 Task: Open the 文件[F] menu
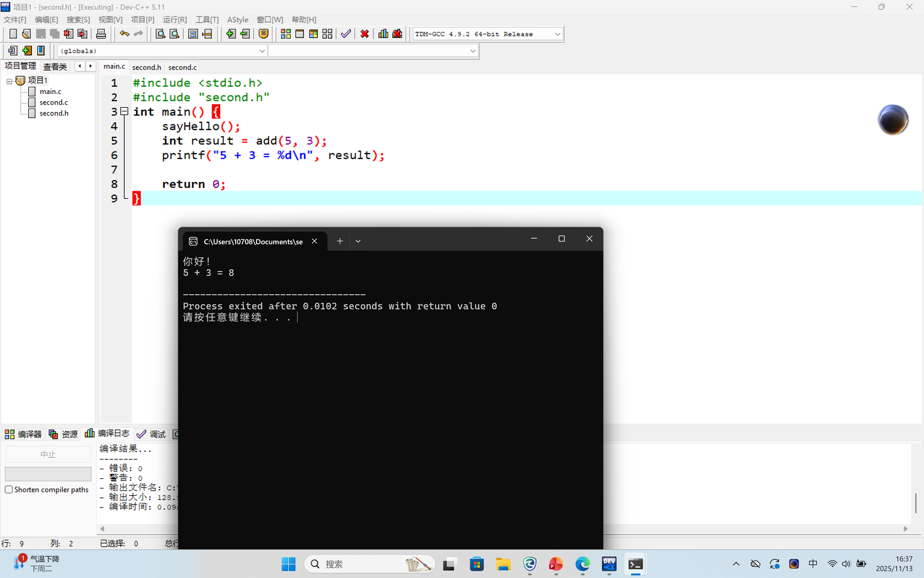pyautogui.click(x=15, y=20)
